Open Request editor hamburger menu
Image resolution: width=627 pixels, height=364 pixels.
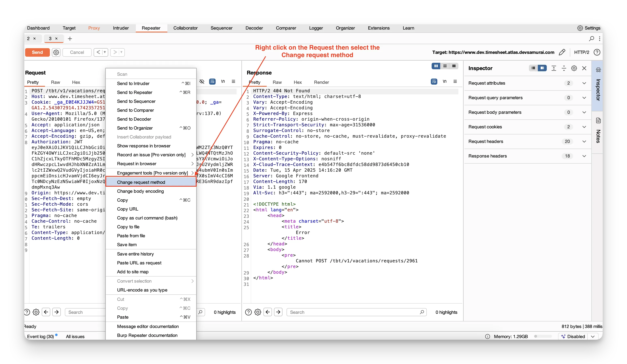click(233, 82)
